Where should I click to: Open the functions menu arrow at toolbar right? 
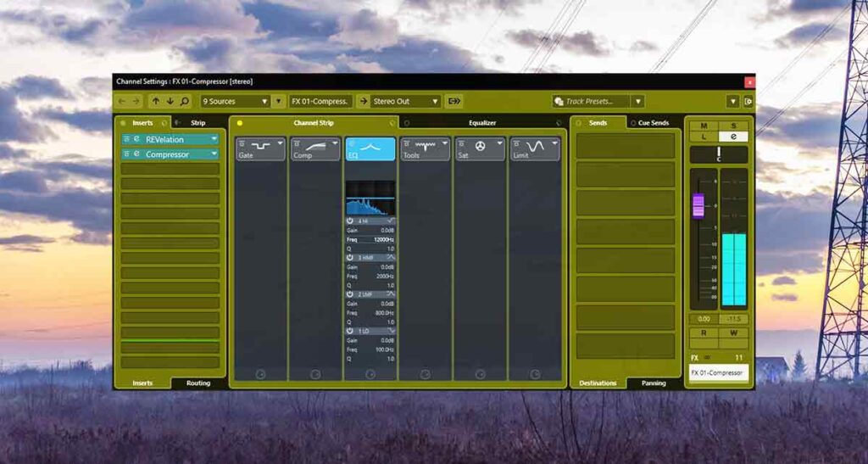coord(733,101)
